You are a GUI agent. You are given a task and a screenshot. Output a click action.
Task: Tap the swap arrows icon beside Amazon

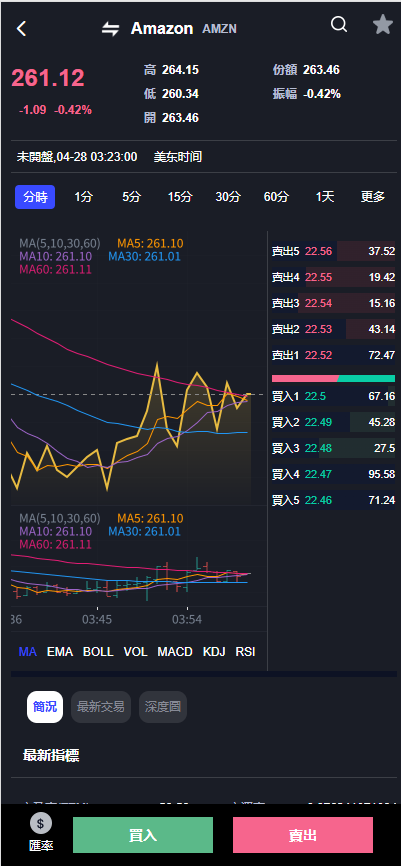(110, 29)
